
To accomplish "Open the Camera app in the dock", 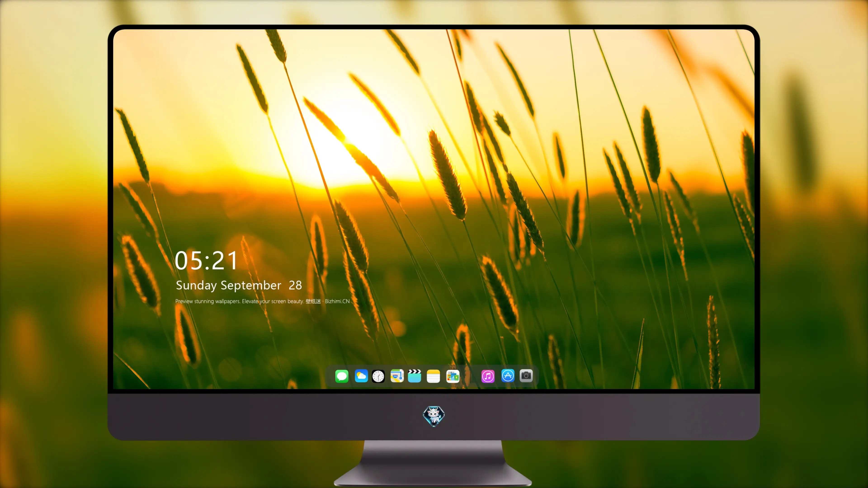I will tap(526, 376).
